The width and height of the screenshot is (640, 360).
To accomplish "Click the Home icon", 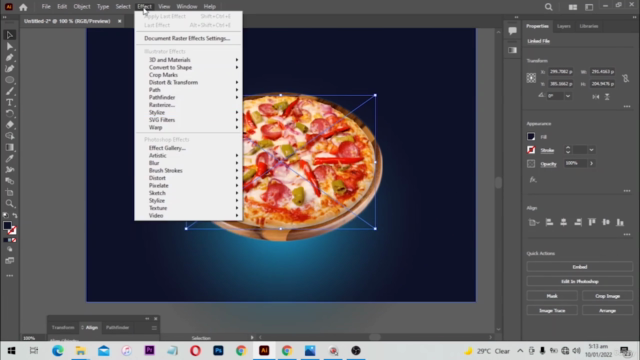I will click(23, 7).
